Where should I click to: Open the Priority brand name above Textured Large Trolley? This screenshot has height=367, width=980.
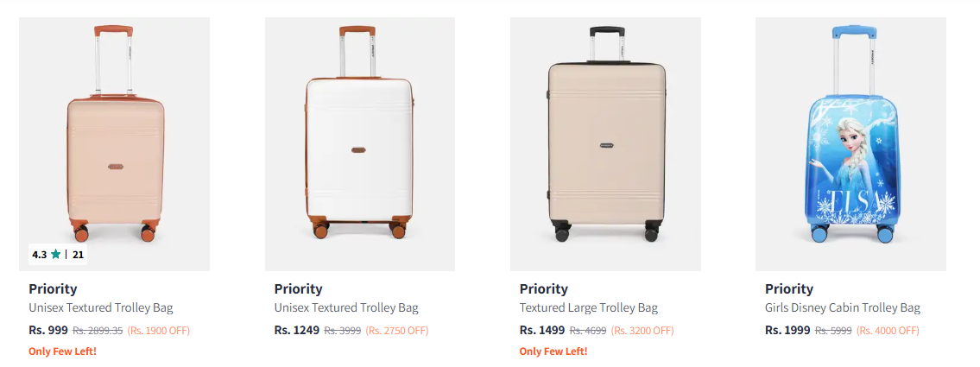(x=543, y=289)
